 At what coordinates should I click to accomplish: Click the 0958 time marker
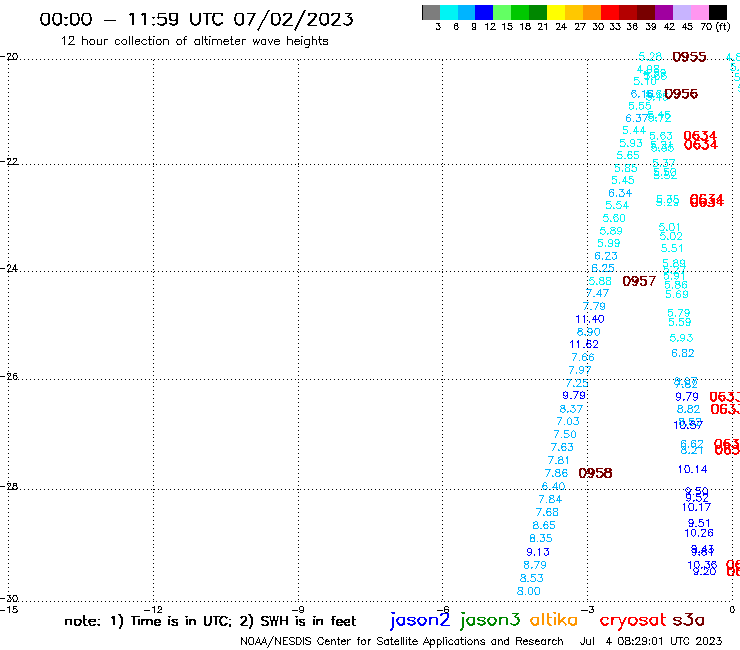pos(595,473)
